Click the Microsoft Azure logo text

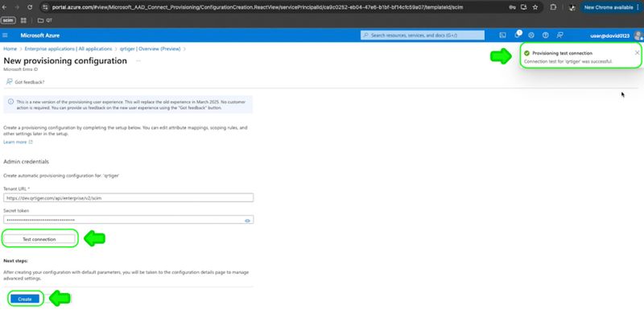pyautogui.click(x=39, y=35)
